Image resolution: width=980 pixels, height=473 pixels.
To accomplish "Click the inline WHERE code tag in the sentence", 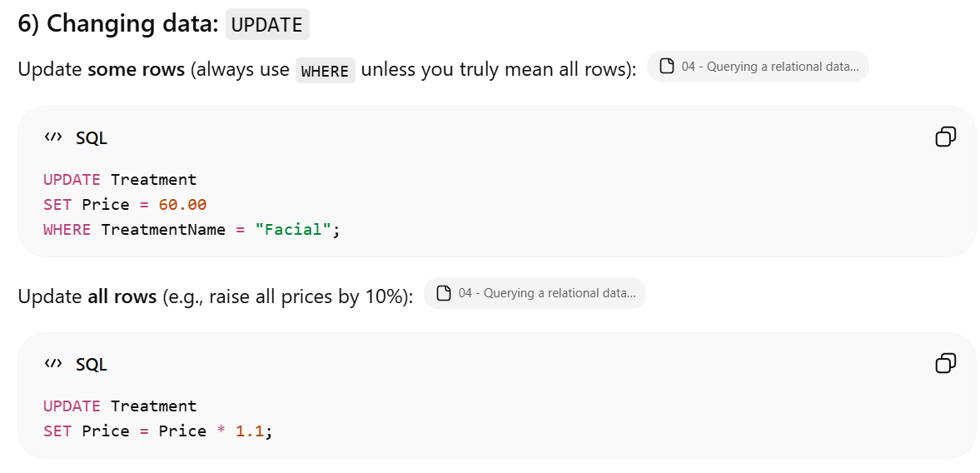I will [x=325, y=71].
